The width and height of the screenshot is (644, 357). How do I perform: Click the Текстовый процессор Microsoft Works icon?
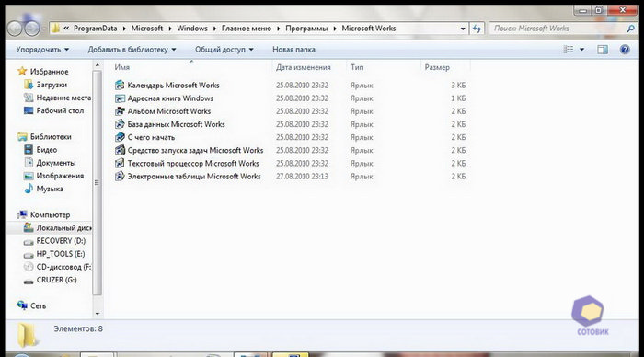(120, 164)
